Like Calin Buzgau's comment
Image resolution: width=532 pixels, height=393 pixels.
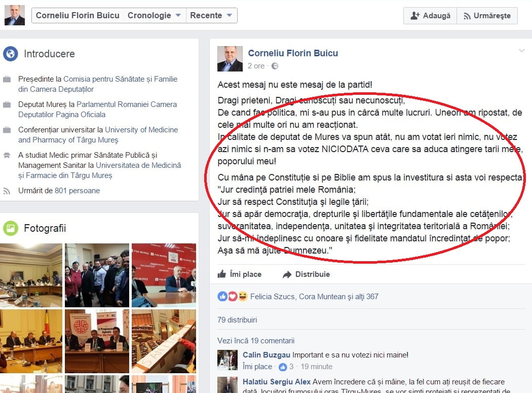[x=257, y=367]
